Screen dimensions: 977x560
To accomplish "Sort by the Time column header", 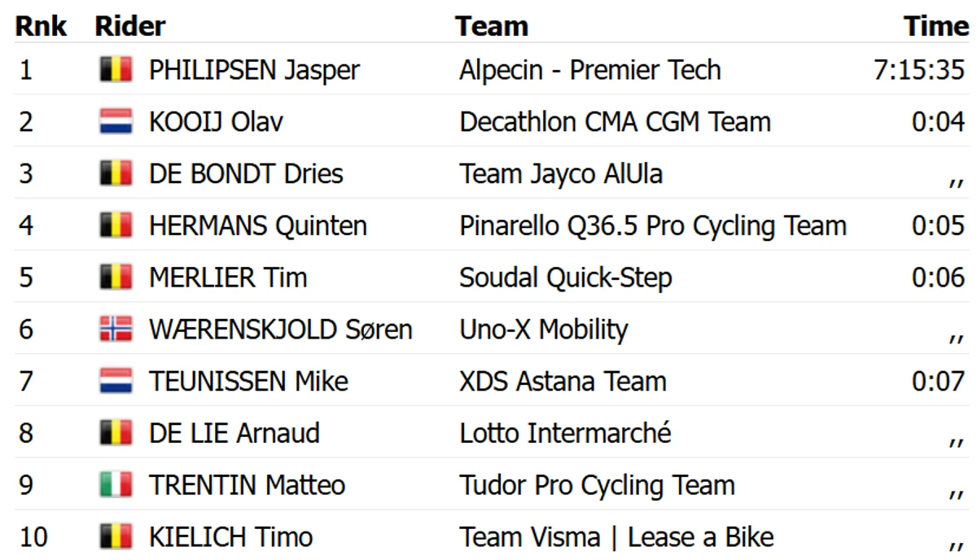I will 935,26.
